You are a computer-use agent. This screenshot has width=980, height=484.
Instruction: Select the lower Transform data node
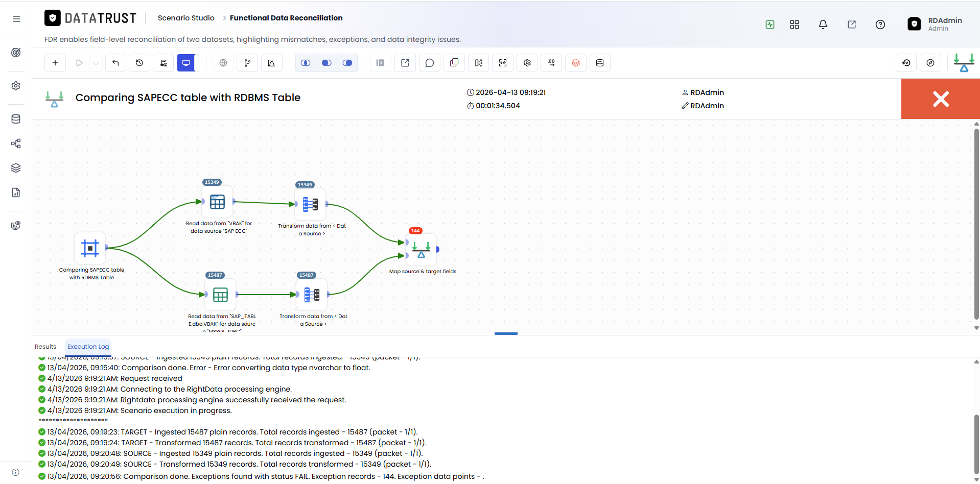click(x=312, y=295)
